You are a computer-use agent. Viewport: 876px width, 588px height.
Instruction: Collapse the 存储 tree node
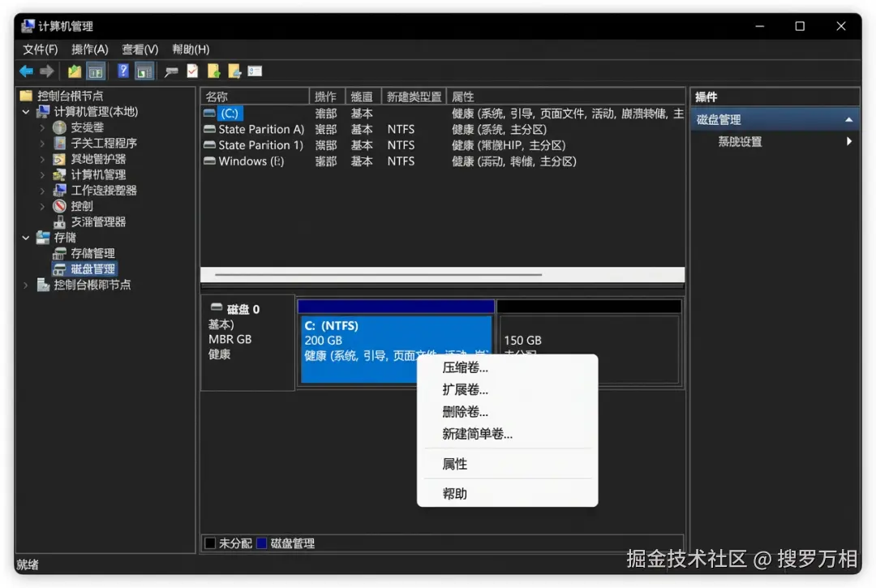pos(25,237)
